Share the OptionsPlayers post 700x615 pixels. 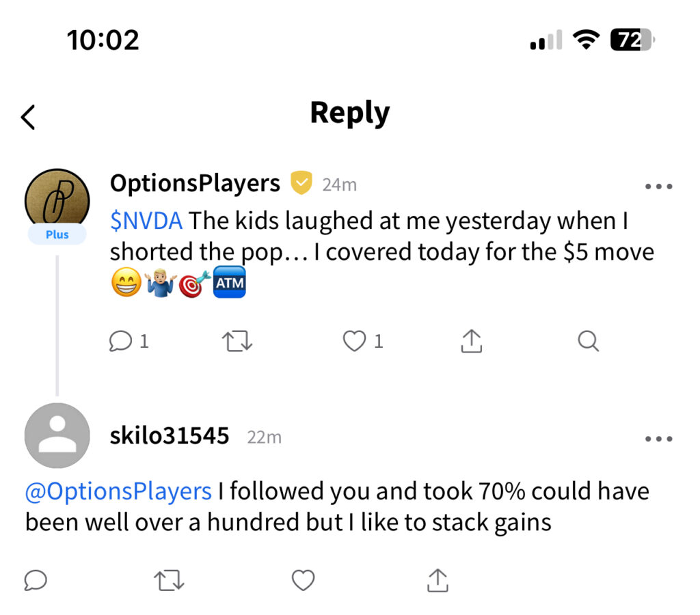[x=471, y=340]
